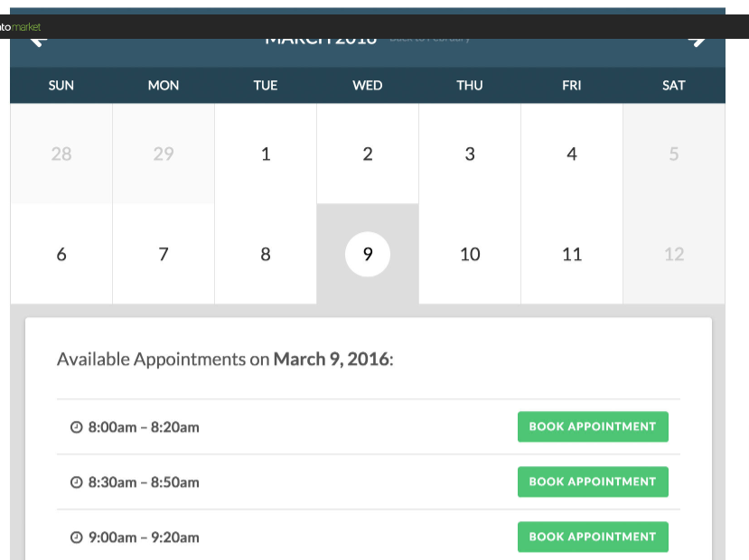Choose Friday March 11
749x560 pixels.
572,254
